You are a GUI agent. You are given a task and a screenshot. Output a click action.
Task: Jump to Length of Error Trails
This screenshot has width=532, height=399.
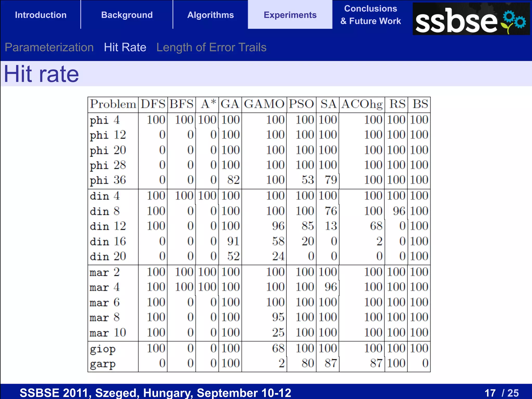(211, 48)
